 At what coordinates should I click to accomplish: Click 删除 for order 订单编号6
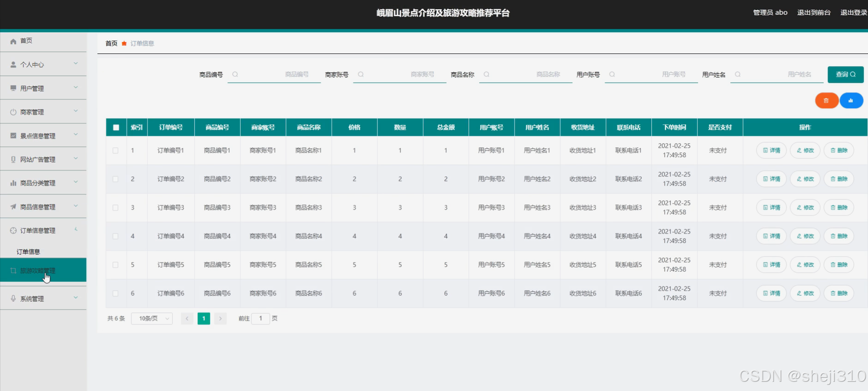point(839,293)
